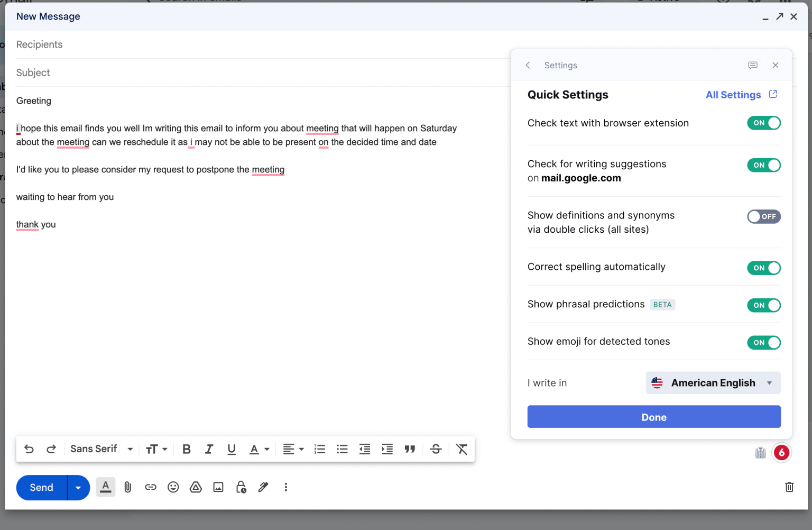Open the Grammarly assistant showing 6 suggestions
812x530 pixels.
[x=781, y=452]
